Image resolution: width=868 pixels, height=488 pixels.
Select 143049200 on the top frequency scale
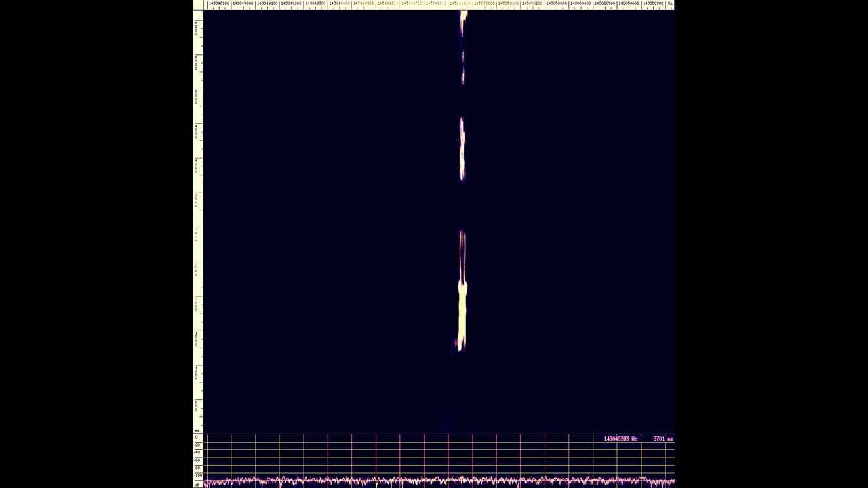pyautogui.click(x=291, y=4)
